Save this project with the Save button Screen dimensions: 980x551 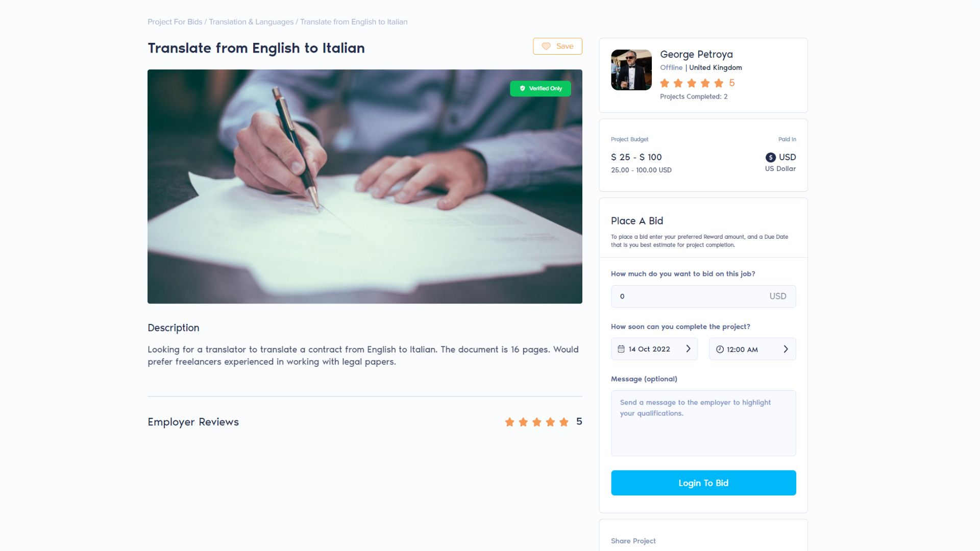(x=557, y=46)
